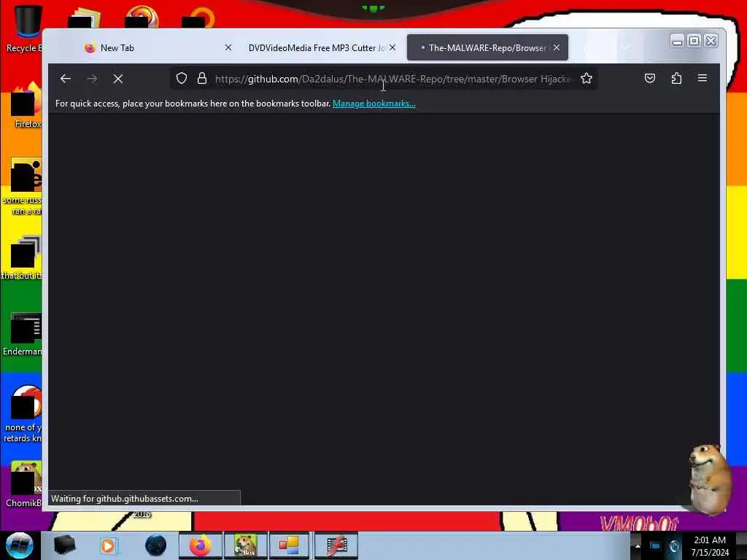
Task: Open the Firefox hamburger application menu
Action: (x=703, y=78)
